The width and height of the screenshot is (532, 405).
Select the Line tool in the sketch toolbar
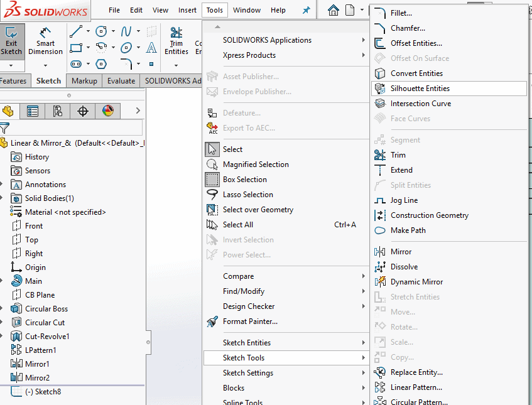coord(76,31)
